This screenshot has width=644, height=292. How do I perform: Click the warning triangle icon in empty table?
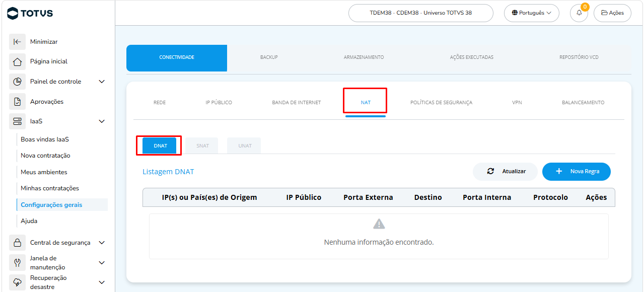pyautogui.click(x=379, y=224)
